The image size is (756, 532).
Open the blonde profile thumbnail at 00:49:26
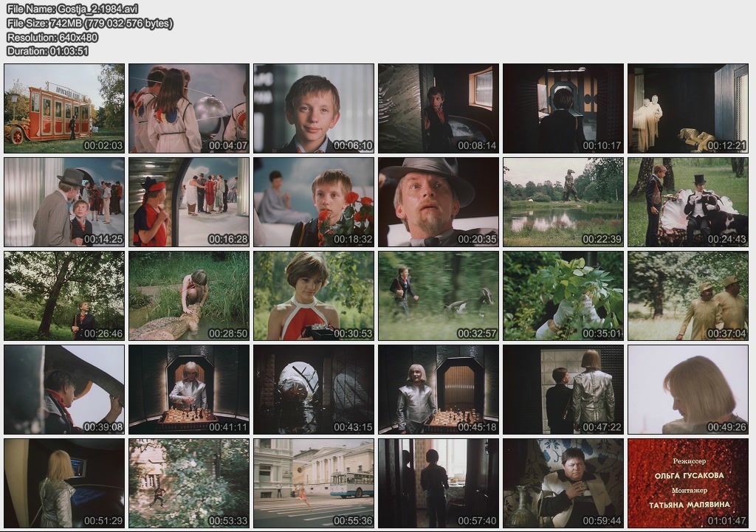(687, 389)
